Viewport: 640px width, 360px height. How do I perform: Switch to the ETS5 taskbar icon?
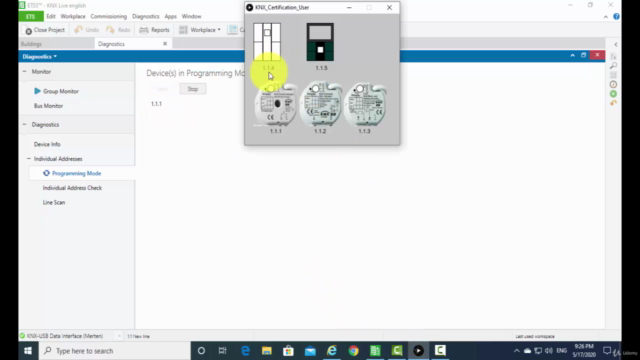375,351
